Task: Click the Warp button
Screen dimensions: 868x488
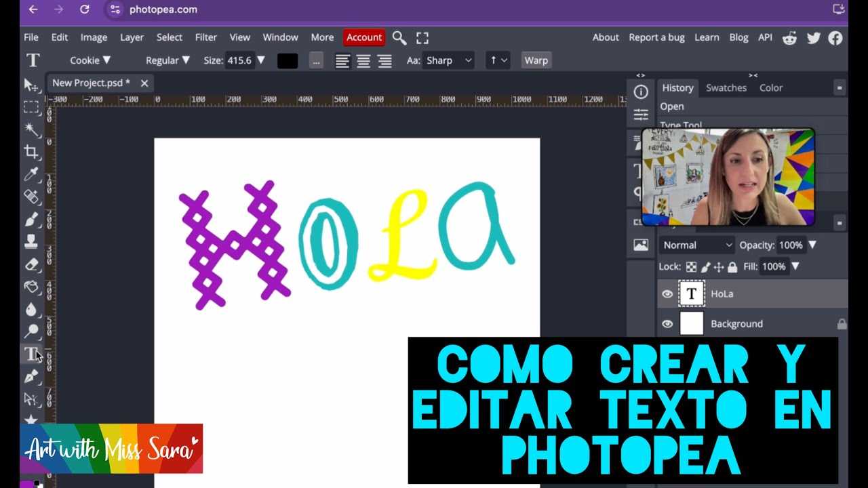Action: tap(536, 60)
